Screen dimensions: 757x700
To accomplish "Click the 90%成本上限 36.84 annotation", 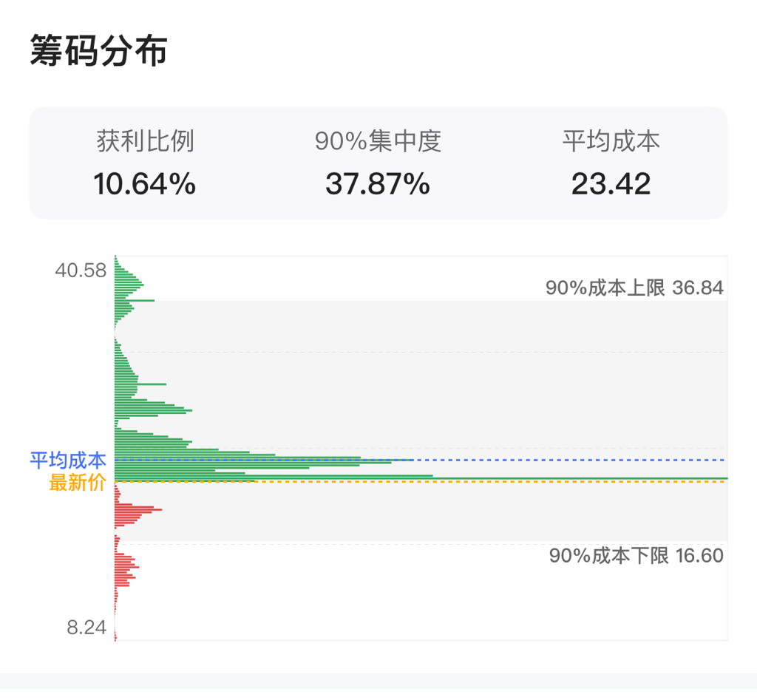I will [634, 288].
